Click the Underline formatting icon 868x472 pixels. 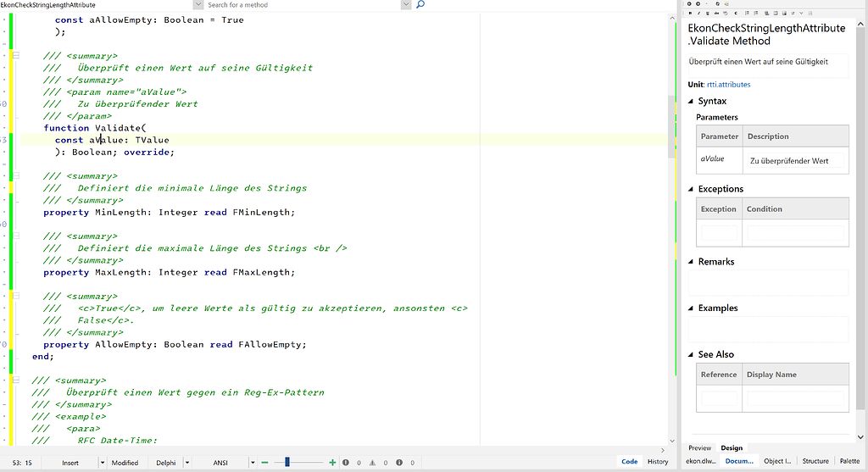708,14
